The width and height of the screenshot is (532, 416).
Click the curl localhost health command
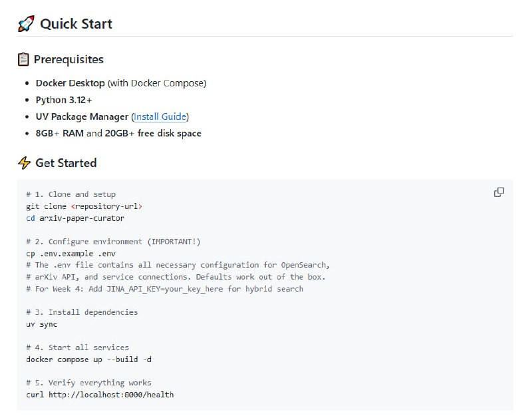pyautogui.click(x=100, y=395)
